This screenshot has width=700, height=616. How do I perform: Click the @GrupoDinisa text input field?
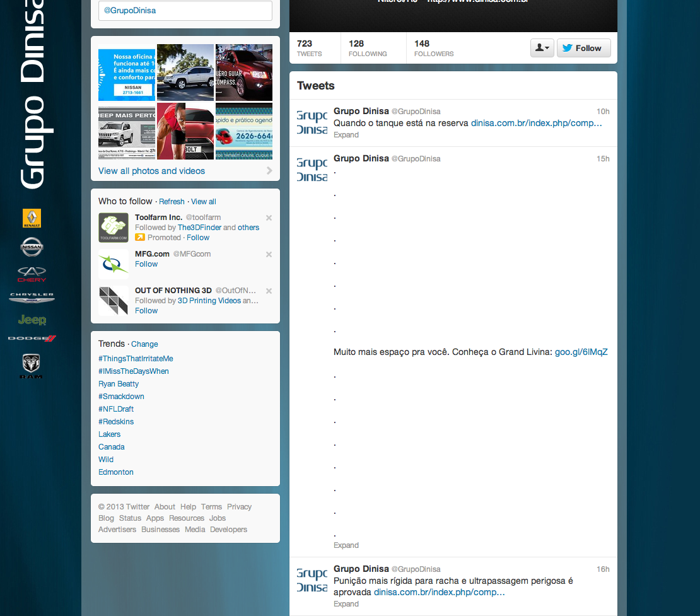point(185,11)
